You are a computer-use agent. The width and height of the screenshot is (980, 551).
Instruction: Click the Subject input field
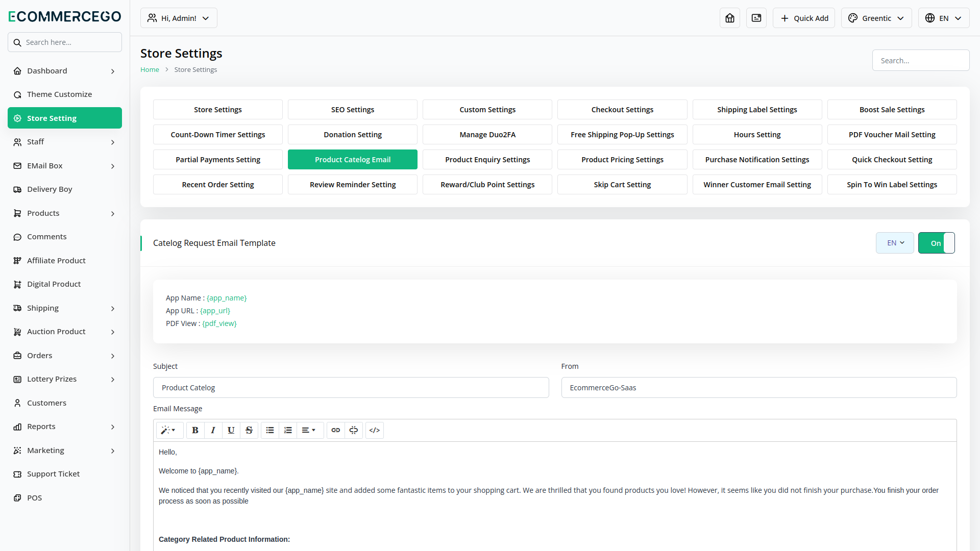[351, 388]
